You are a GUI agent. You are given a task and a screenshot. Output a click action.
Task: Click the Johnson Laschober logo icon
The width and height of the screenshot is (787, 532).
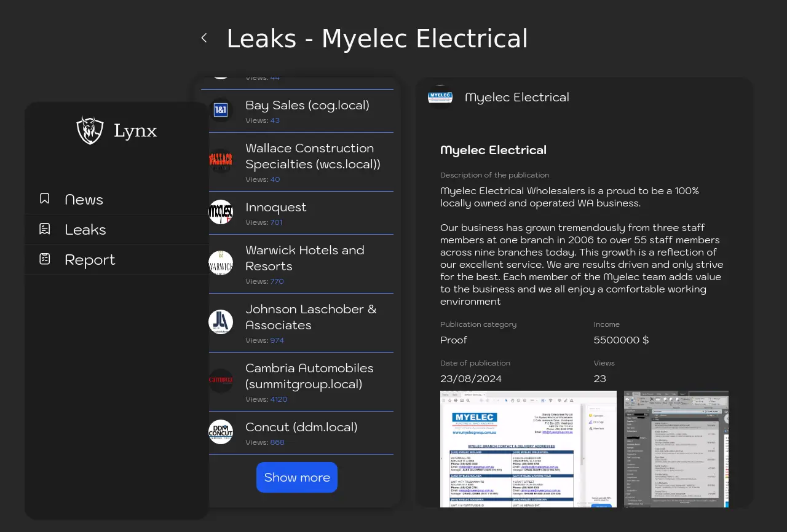click(221, 322)
